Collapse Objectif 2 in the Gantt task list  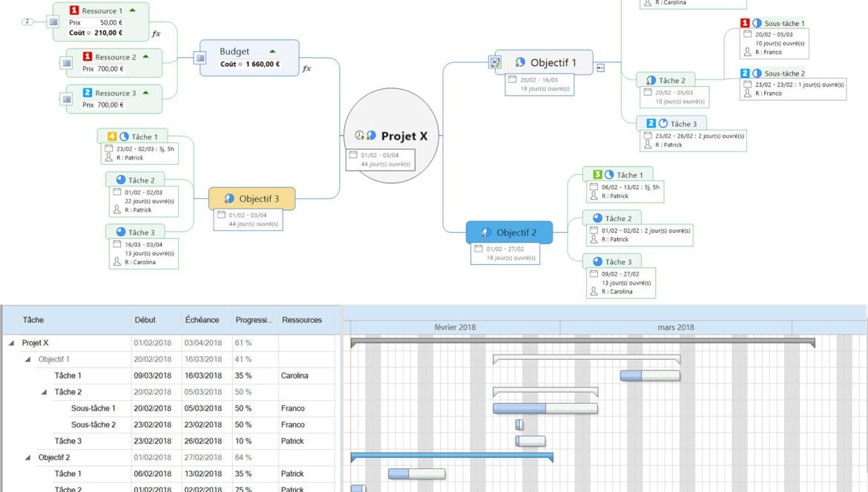[27, 458]
